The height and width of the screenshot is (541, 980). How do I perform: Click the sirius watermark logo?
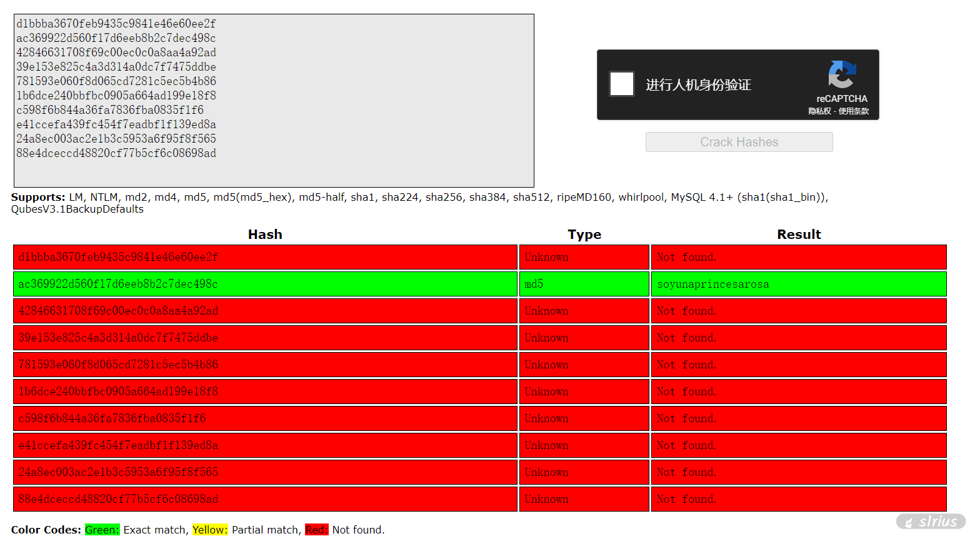tap(931, 522)
